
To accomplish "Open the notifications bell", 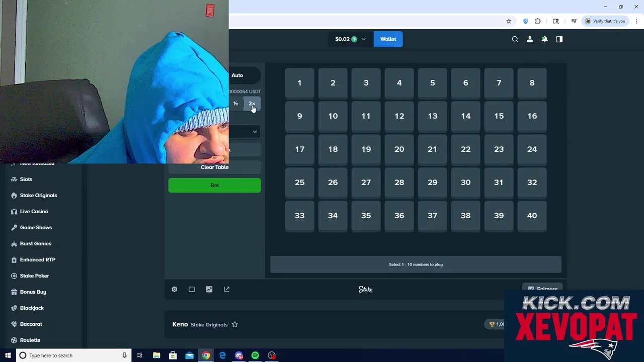I will 544,39.
